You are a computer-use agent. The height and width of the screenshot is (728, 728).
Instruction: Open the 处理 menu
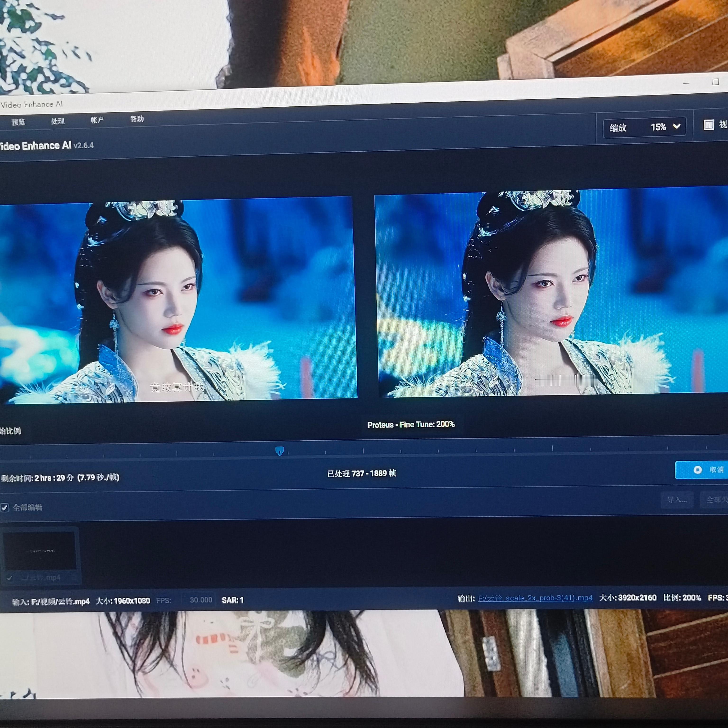tap(58, 121)
